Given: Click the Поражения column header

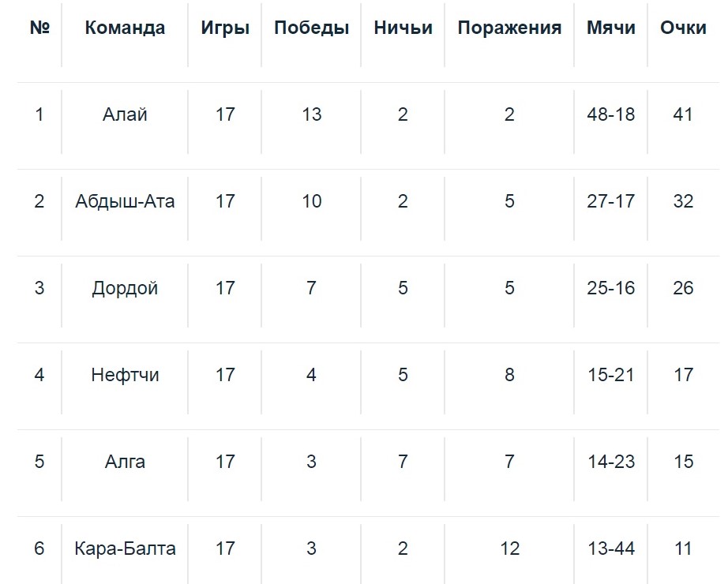Looking at the screenshot, I should click(x=509, y=28).
